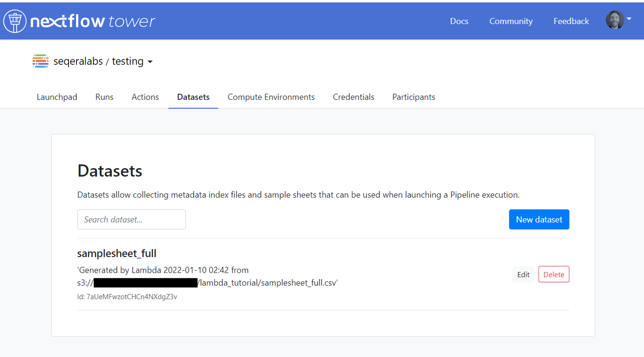Image resolution: width=644 pixels, height=357 pixels.
Task: Click the Nextflow Tower logo icon
Action: coord(15,21)
